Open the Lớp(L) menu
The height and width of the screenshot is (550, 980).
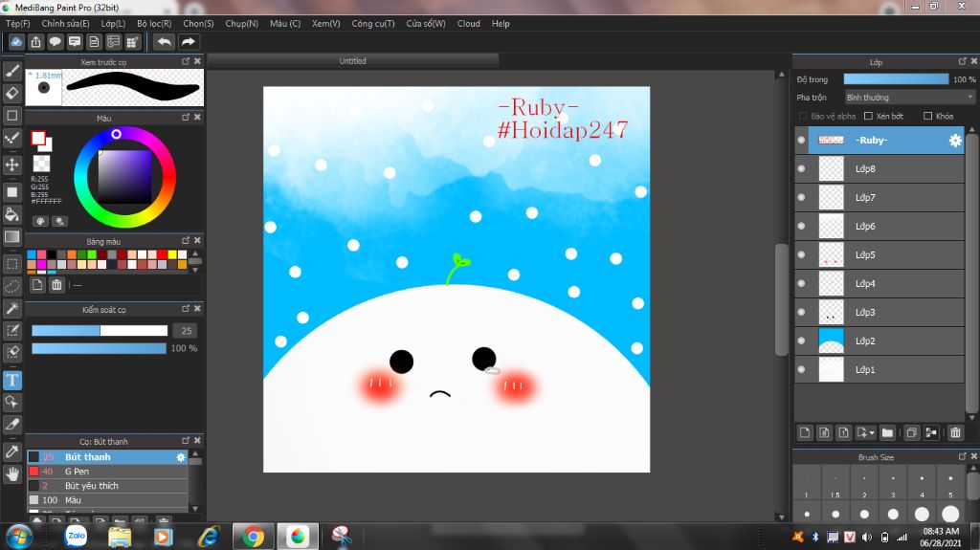tap(113, 24)
